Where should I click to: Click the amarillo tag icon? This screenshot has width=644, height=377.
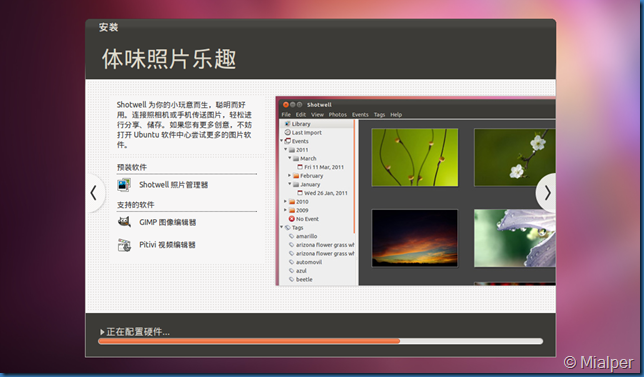click(x=292, y=236)
